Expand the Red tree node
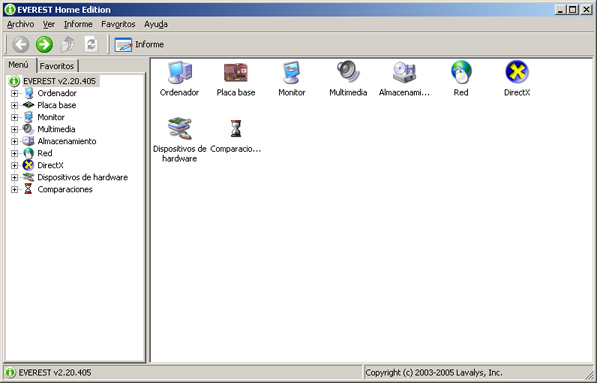The image size is (597, 383). (14, 153)
